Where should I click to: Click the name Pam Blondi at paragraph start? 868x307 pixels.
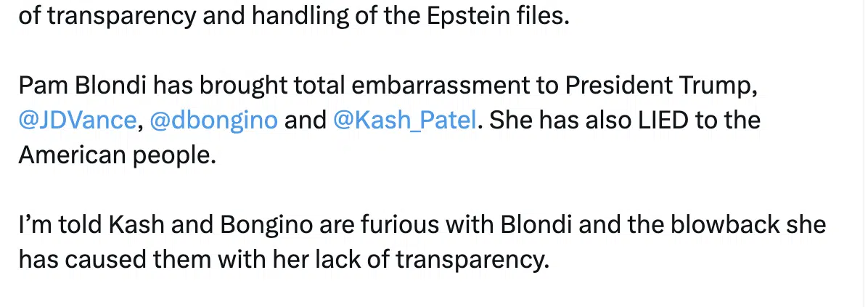pos(82,86)
